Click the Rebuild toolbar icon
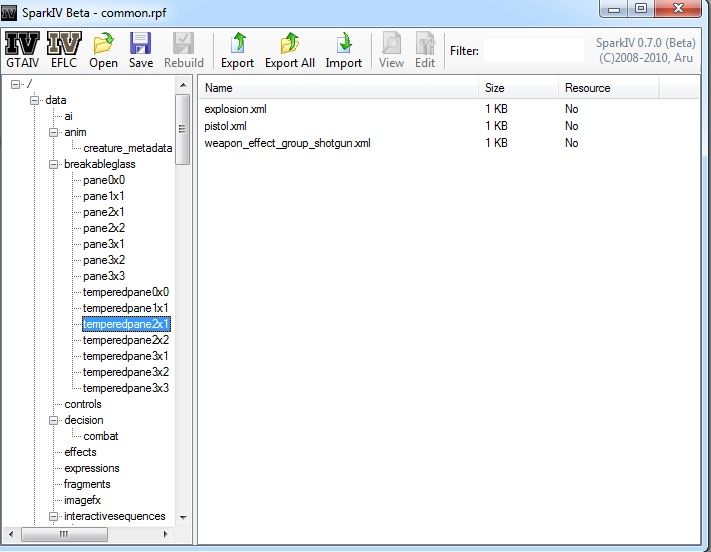 (184, 50)
